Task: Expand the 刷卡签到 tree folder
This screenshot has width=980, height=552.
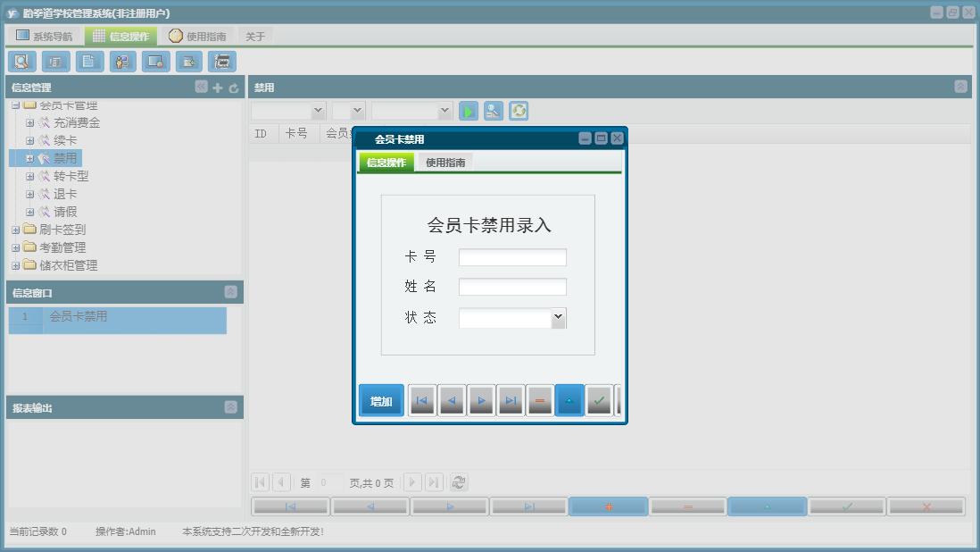Action: 15,230
